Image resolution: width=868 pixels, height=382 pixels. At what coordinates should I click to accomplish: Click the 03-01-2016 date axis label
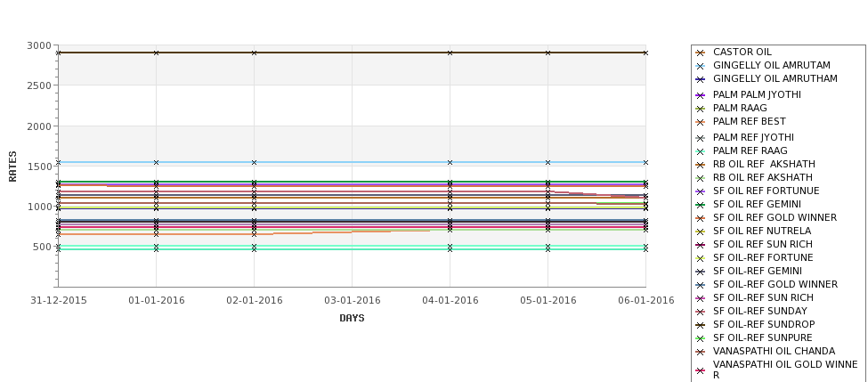pos(352,300)
